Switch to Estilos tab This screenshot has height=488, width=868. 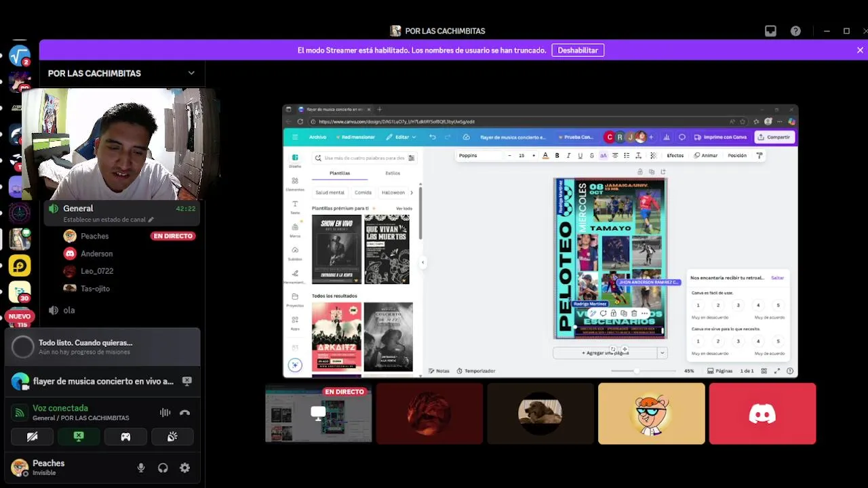click(393, 174)
